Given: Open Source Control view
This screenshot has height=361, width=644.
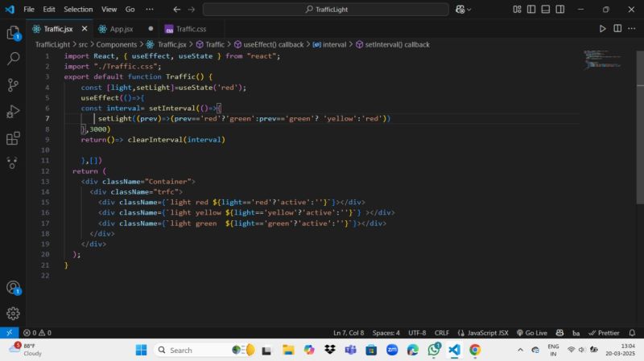Looking at the screenshot, I should (13, 85).
